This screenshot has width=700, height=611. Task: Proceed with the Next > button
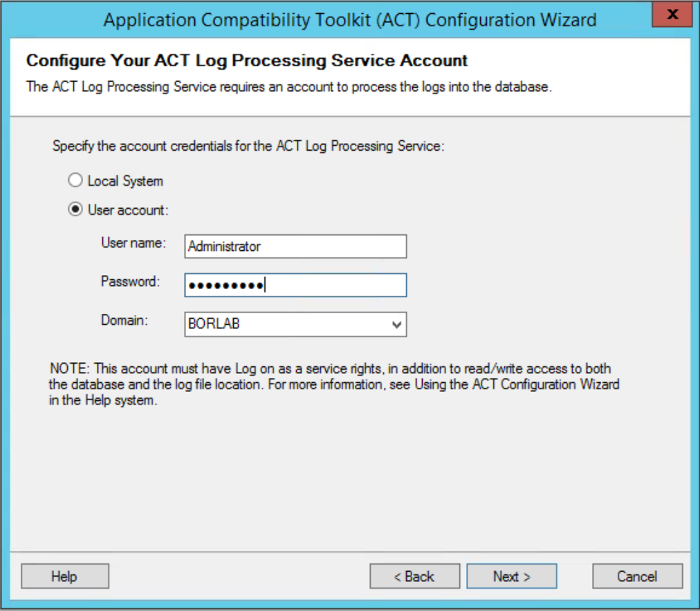click(x=512, y=576)
